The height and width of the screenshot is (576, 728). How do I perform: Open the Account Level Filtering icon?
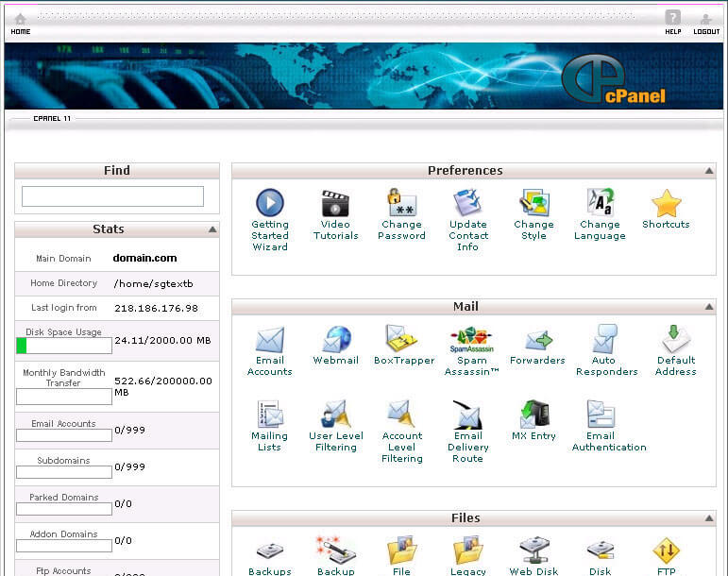[x=401, y=414]
